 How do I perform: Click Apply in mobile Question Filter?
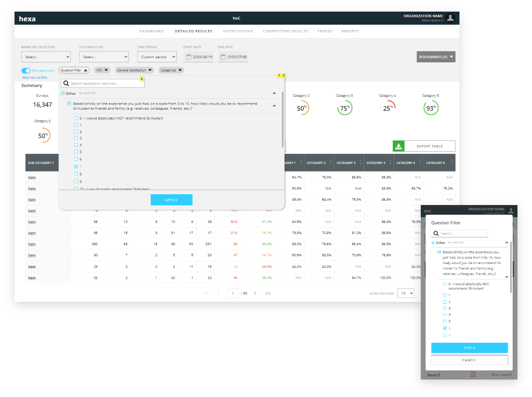click(x=470, y=348)
